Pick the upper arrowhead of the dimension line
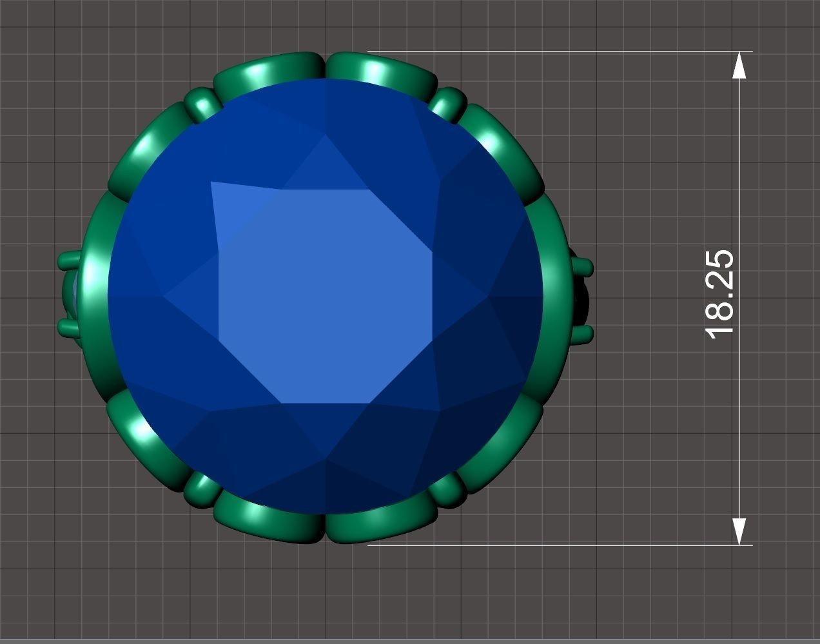 [x=739, y=66]
